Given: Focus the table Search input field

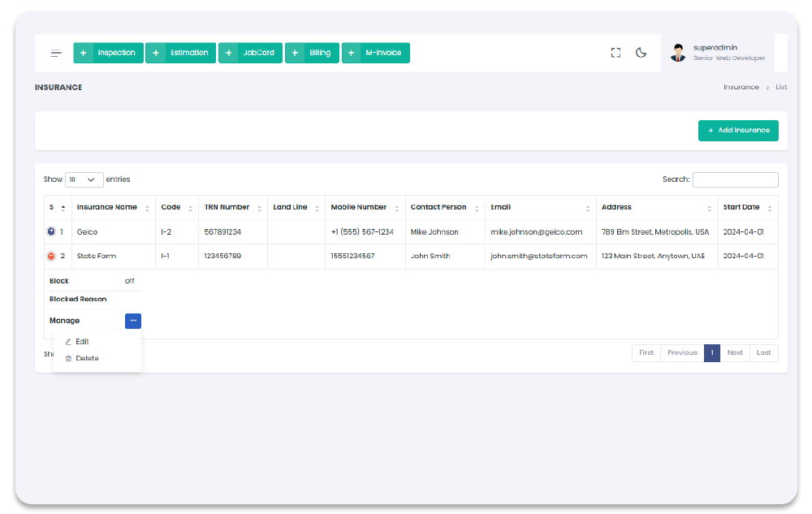Looking at the screenshot, I should pos(735,179).
